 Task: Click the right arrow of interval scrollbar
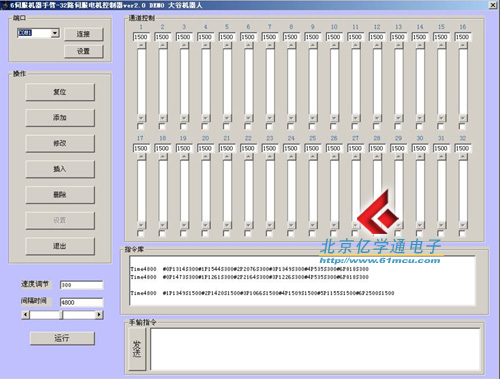tap(99, 315)
